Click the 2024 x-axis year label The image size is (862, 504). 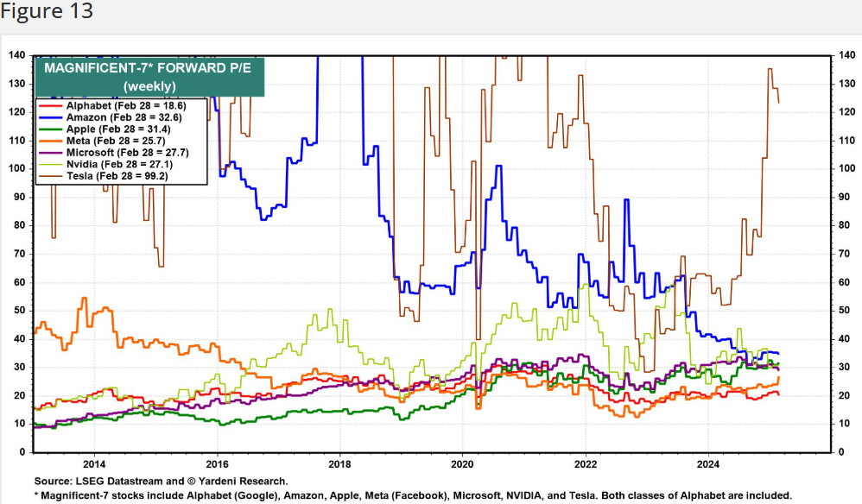tap(708, 463)
